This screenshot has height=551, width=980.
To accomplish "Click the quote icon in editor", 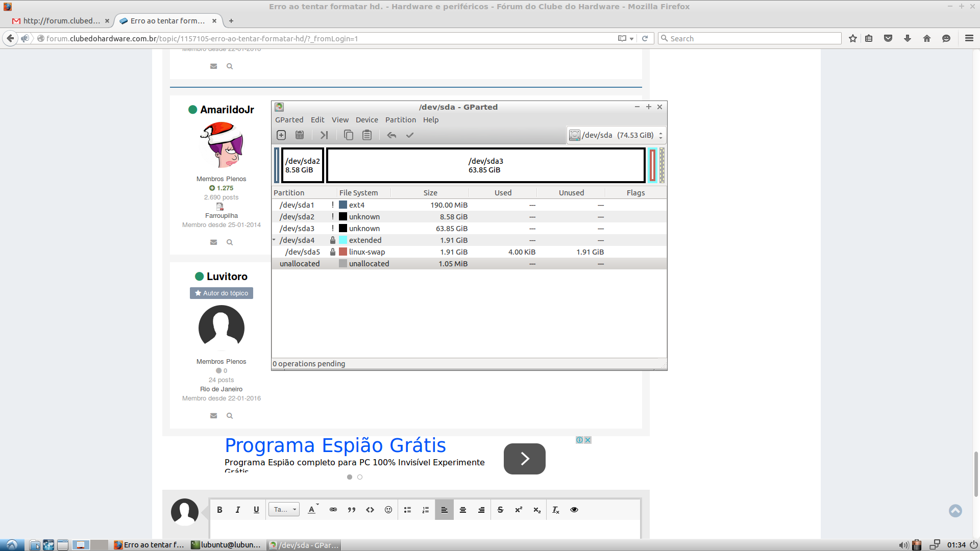I will click(x=352, y=510).
